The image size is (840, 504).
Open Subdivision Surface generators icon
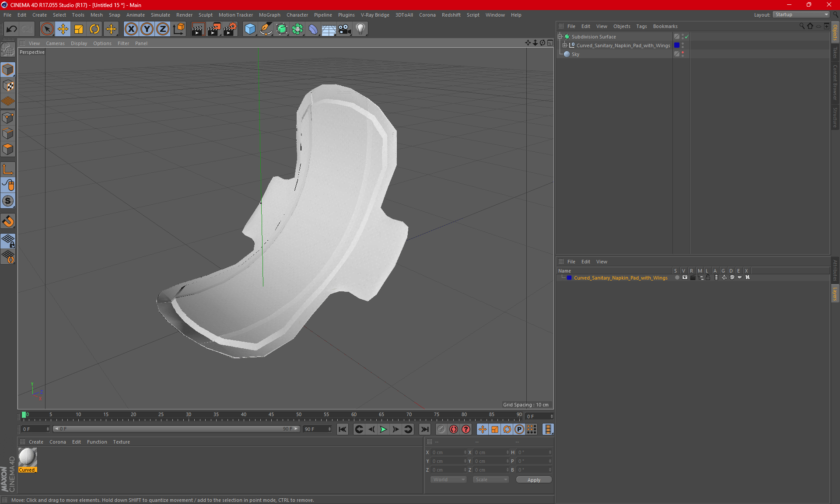(x=282, y=29)
